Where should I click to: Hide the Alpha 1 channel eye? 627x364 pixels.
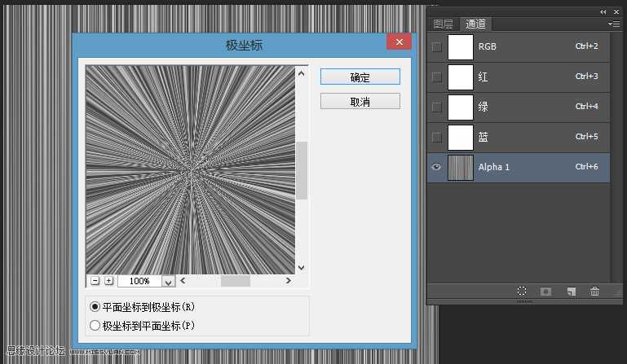(436, 167)
